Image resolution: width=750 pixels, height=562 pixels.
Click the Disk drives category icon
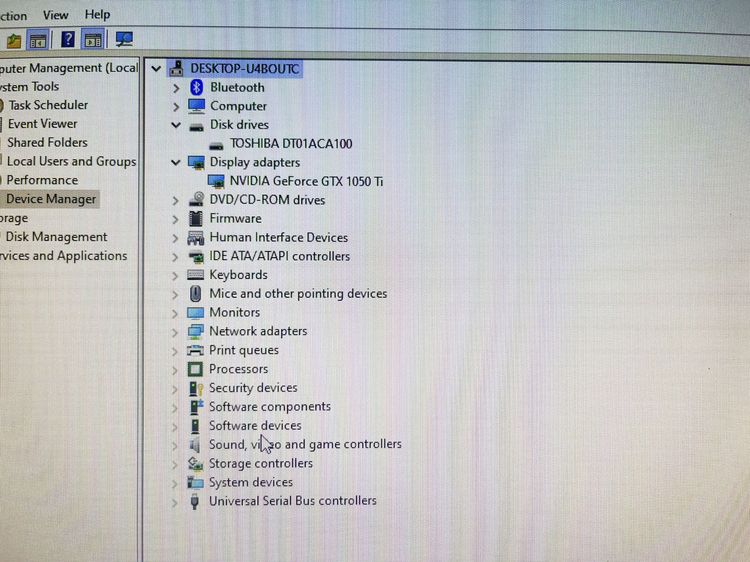pos(196,127)
